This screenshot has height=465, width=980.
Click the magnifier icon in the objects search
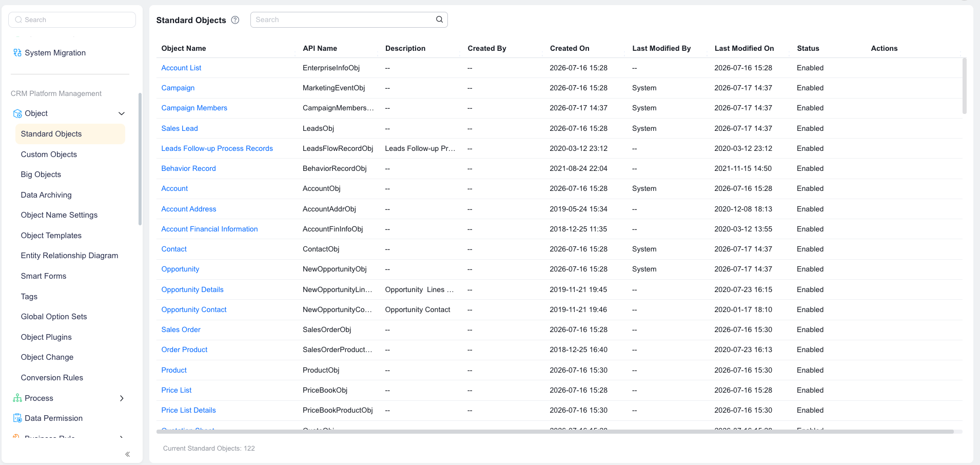point(439,20)
